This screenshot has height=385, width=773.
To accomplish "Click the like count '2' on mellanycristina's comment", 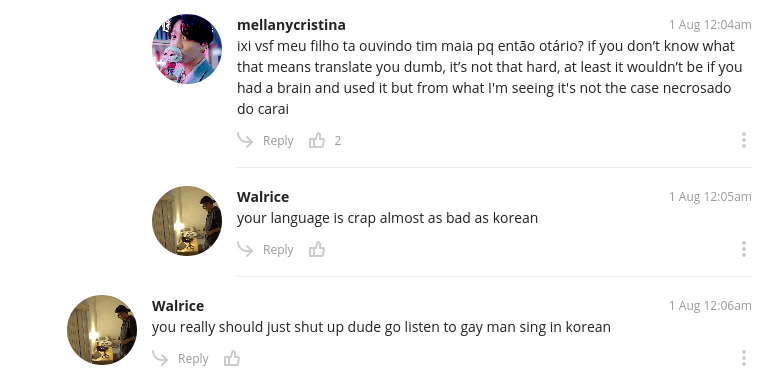I will click(338, 141).
